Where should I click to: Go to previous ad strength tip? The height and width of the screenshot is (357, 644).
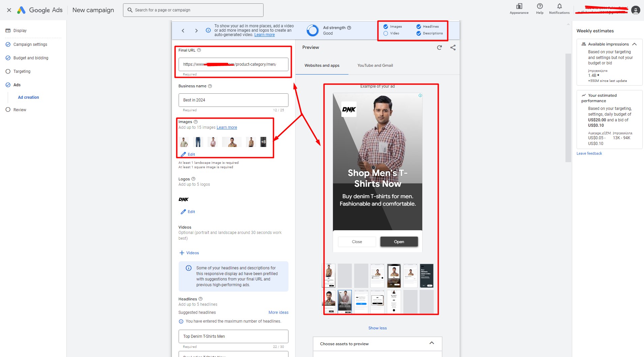pyautogui.click(x=183, y=31)
